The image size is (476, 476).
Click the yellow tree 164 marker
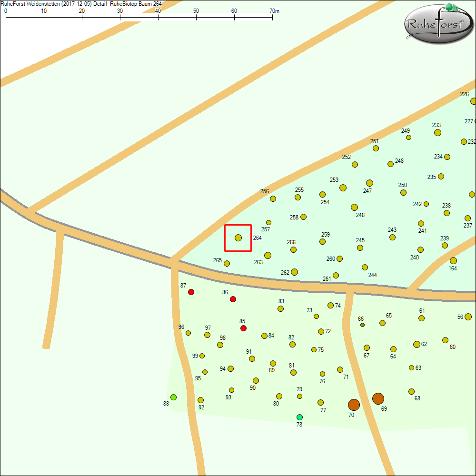coord(453,260)
